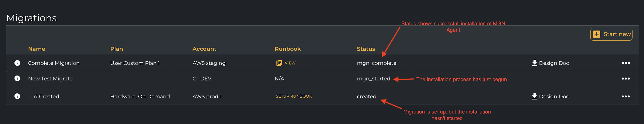Sort by Name column header

click(36, 49)
